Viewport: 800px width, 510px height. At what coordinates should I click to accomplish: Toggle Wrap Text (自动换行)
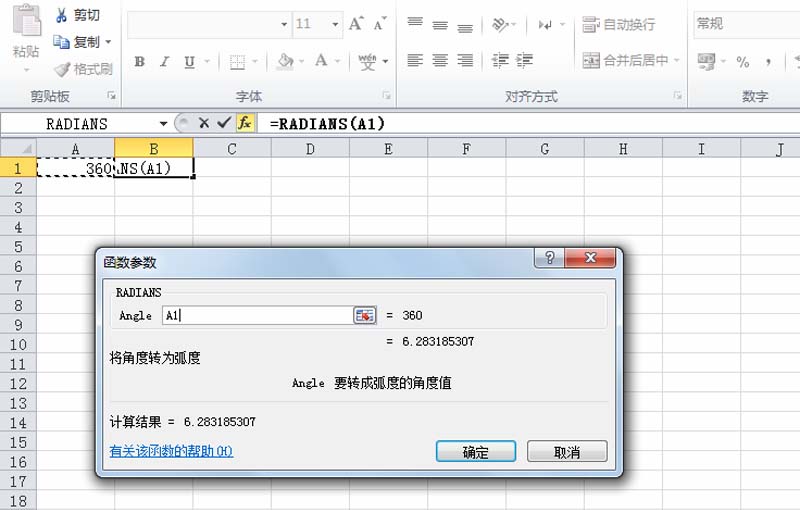point(620,24)
